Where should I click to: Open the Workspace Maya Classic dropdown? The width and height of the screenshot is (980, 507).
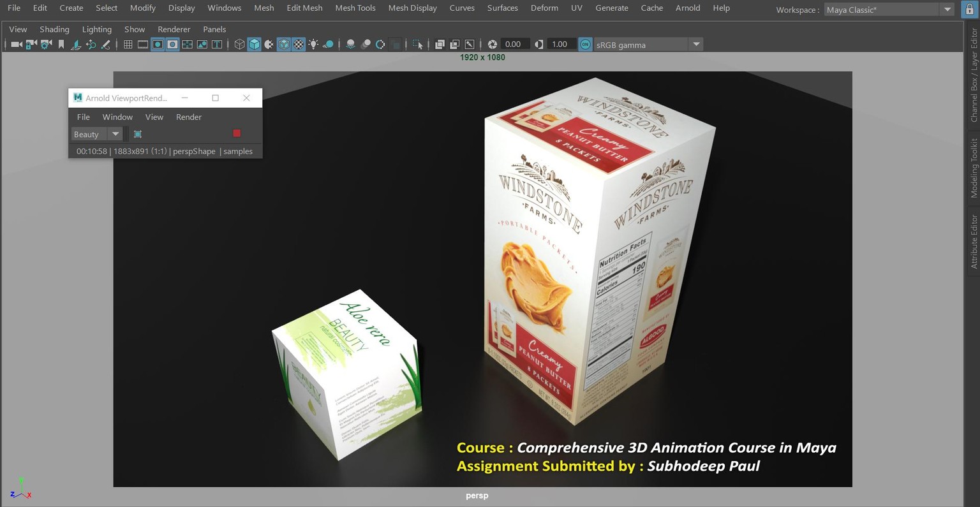(890, 10)
